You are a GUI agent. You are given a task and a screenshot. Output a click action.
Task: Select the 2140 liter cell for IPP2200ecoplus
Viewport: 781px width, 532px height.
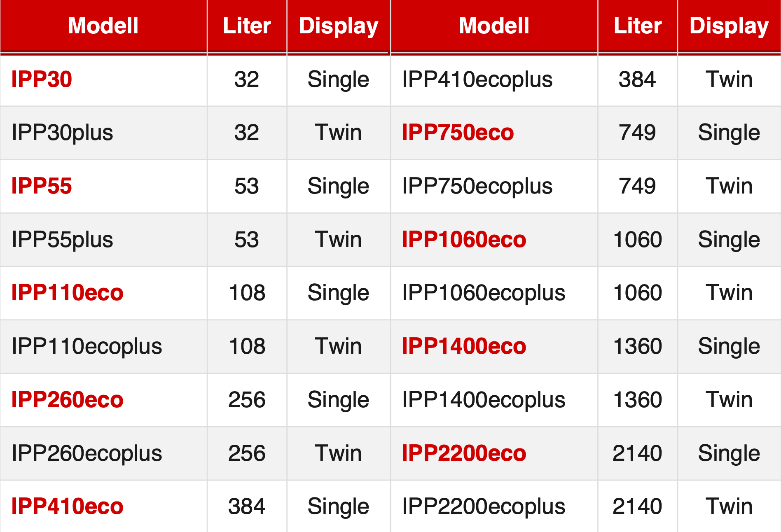click(x=637, y=506)
